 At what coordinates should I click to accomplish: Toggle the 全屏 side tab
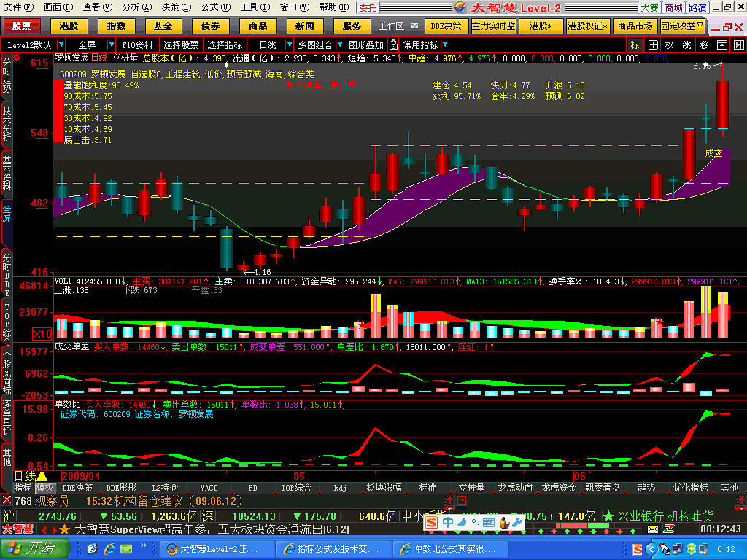tap(7, 212)
